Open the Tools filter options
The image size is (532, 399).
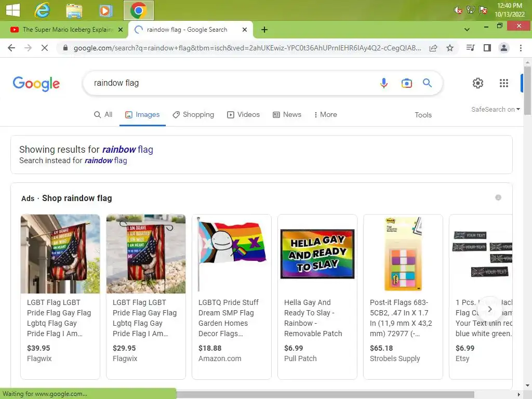point(423,115)
